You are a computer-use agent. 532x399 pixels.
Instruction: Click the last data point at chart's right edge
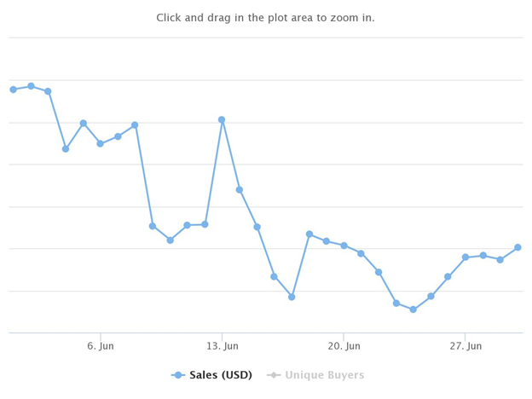coord(518,247)
